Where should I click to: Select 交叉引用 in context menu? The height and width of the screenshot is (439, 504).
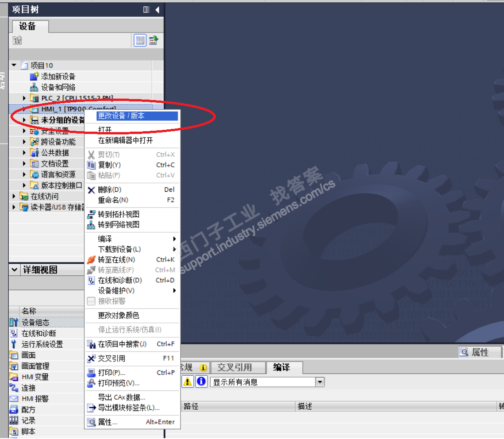[x=112, y=358]
